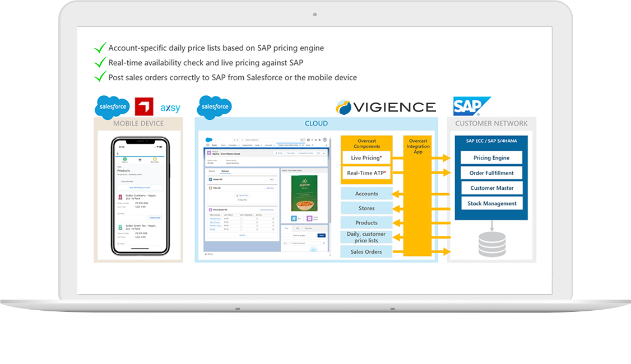This screenshot has width=631, height=364.
Task: Select the Related tab
Action: (225, 171)
